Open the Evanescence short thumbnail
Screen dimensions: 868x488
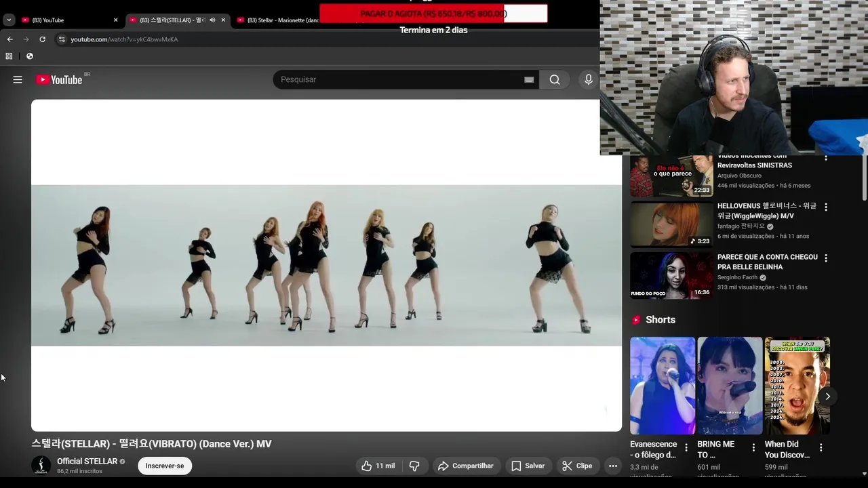pos(663,386)
